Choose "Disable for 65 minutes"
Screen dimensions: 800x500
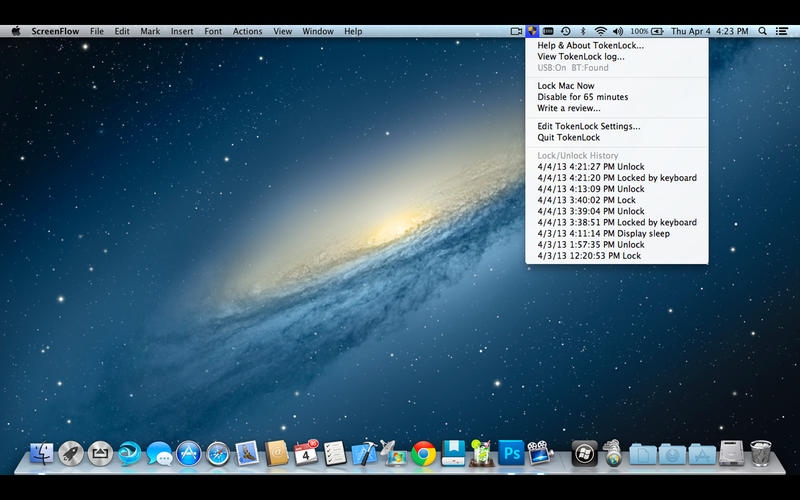pyautogui.click(x=582, y=97)
